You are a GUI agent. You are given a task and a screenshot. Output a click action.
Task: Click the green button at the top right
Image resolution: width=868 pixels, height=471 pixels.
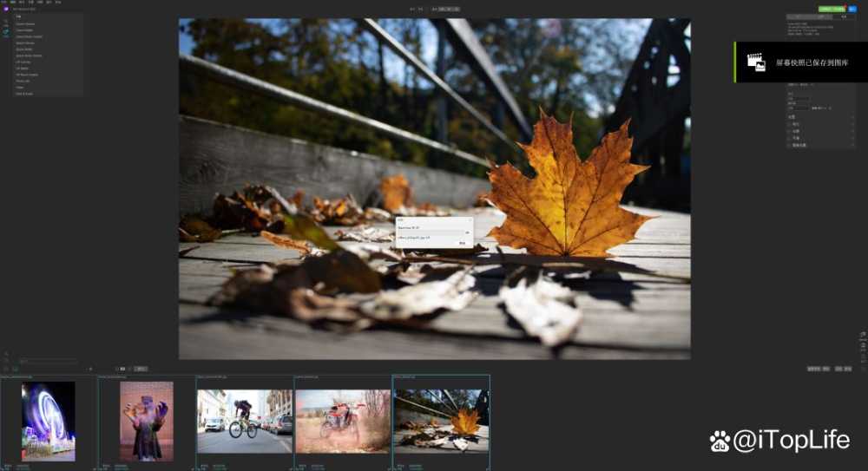[831, 9]
